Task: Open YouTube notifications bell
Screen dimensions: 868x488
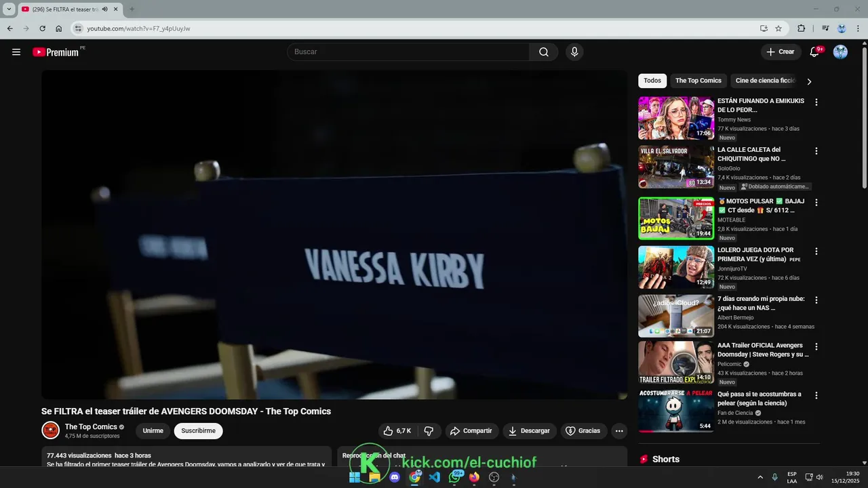Action: [815, 52]
